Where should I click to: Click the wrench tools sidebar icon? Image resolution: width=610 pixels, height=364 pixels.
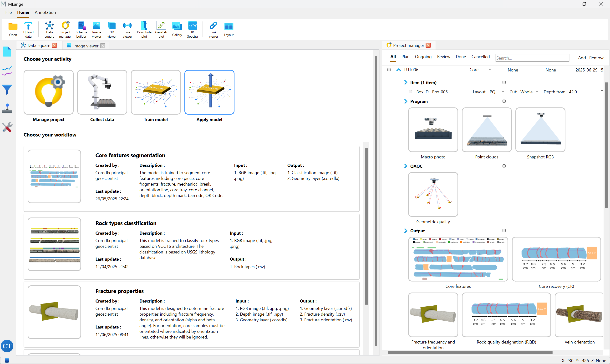click(7, 127)
